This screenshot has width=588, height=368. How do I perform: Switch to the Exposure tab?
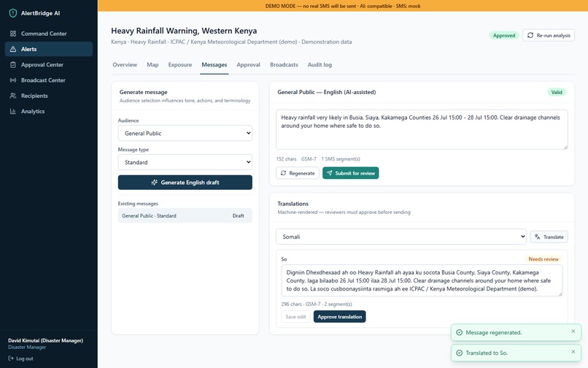click(180, 64)
